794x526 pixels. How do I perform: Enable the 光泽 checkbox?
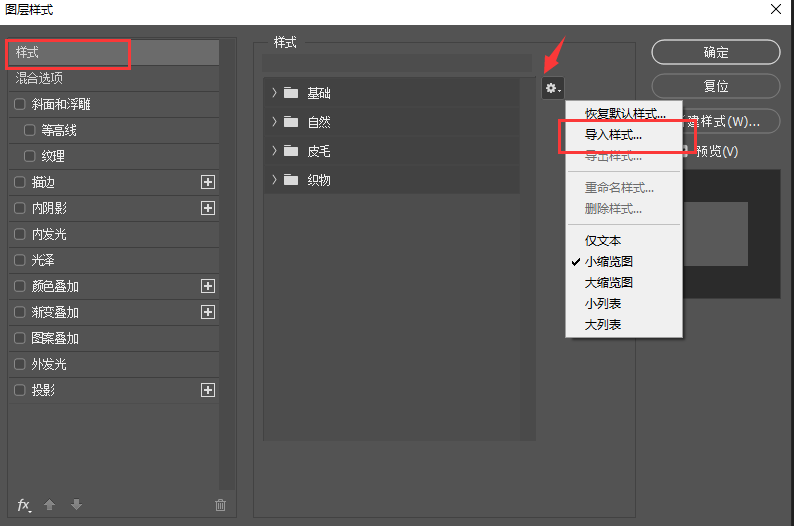(20, 260)
